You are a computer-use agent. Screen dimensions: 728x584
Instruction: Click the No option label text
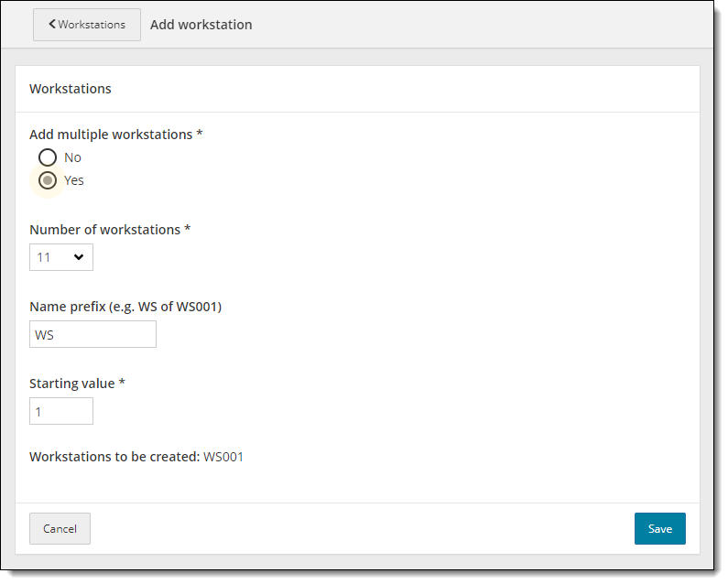click(72, 157)
